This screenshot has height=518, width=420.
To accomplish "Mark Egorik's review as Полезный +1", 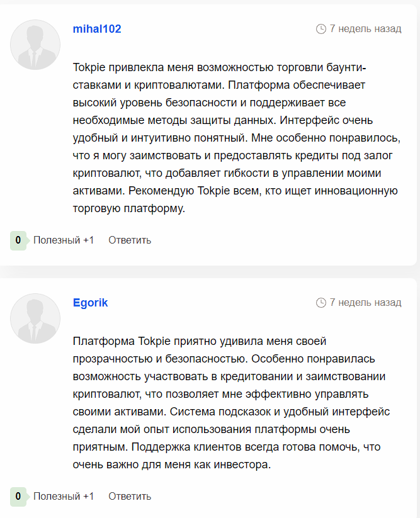I will (64, 496).
